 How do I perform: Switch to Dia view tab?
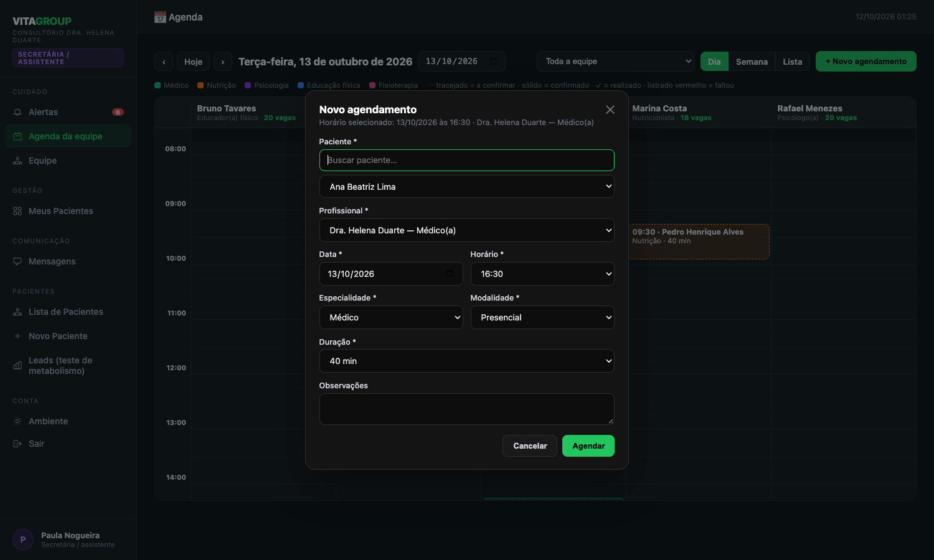pos(714,62)
